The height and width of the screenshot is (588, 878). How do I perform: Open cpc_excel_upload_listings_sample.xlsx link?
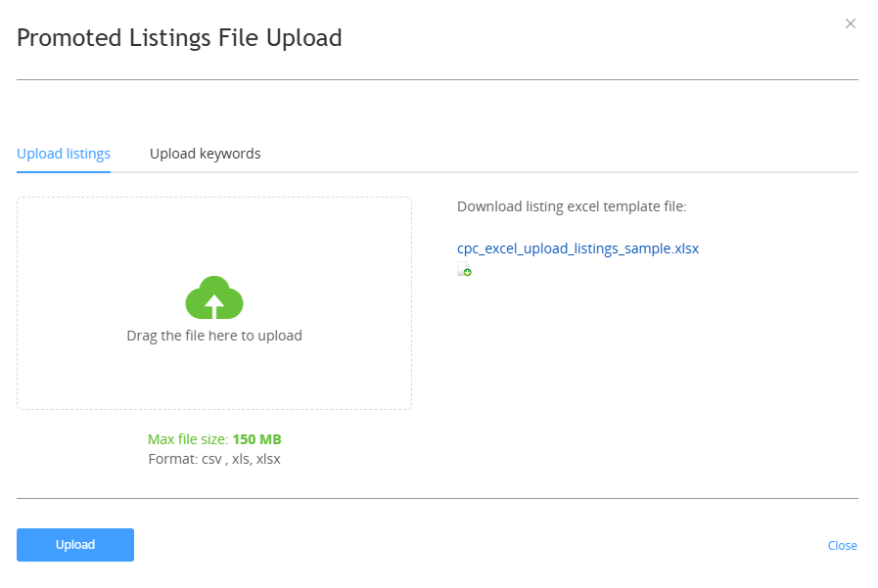click(x=578, y=249)
